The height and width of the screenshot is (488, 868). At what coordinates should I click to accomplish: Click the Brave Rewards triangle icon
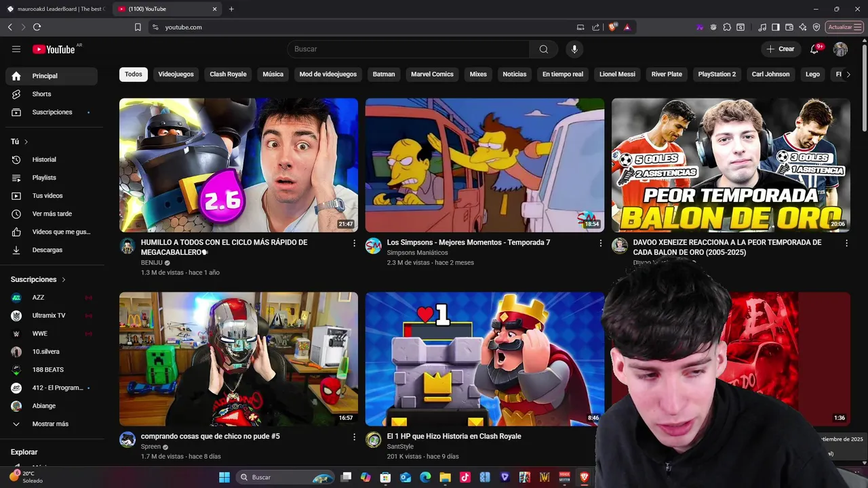point(627,27)
